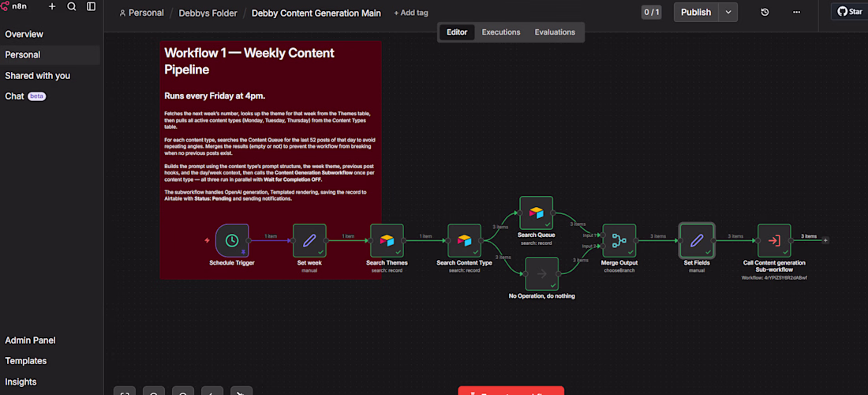Image resolution: width=868 pixels, height=395 pixels.
Task: Publish the workflow
Action: 696,12
